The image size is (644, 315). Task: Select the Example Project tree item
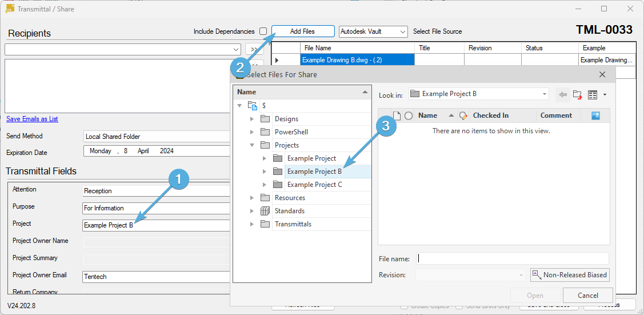tap(312, 158)
